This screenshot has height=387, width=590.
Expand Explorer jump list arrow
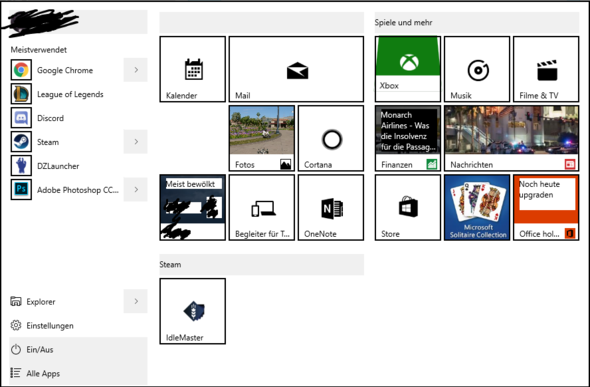(x=135, y=301)
